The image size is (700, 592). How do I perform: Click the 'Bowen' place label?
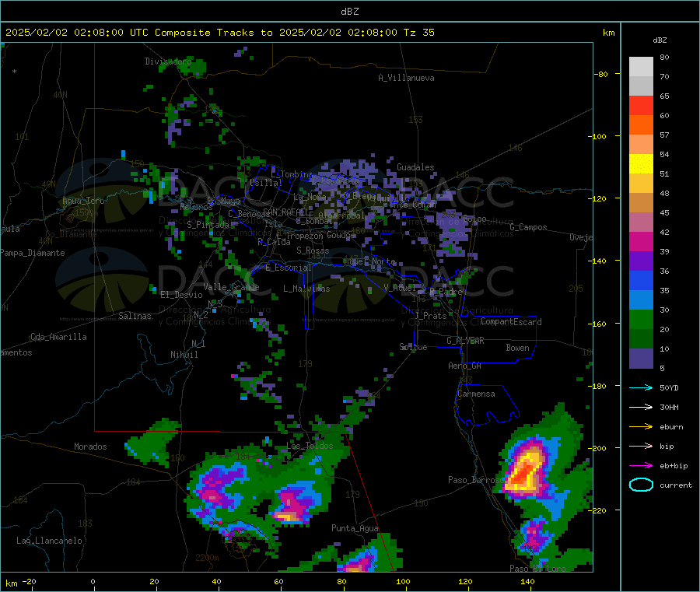(x=518, y=348)
